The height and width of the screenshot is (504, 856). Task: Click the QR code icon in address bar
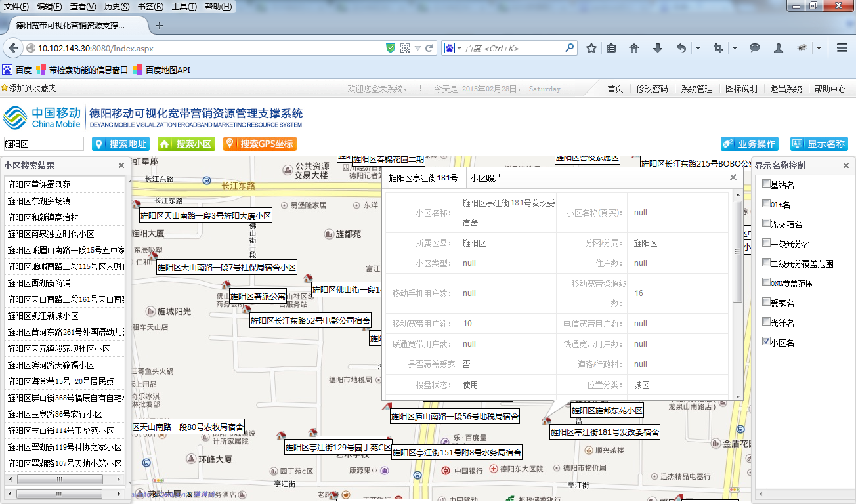[x=405, y=48]
